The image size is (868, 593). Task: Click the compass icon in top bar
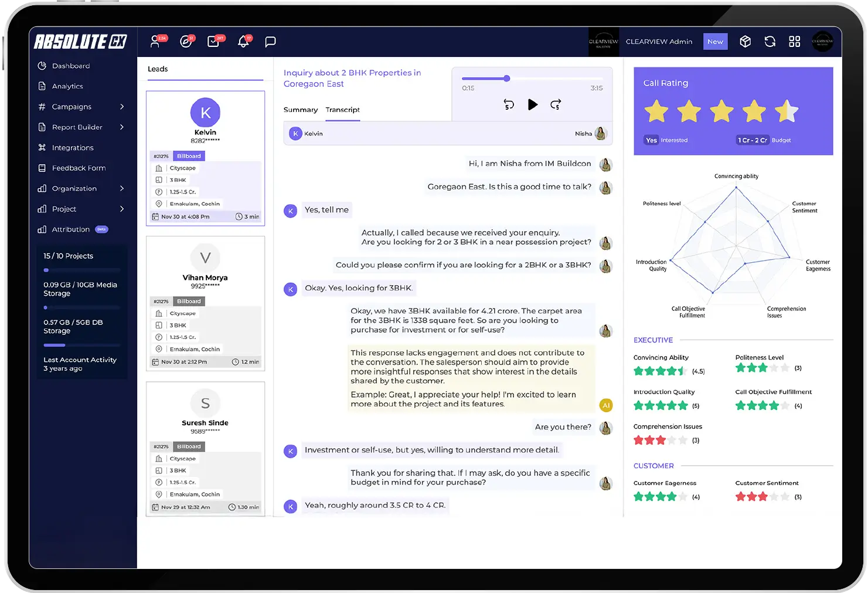click(x=186, y=42)
